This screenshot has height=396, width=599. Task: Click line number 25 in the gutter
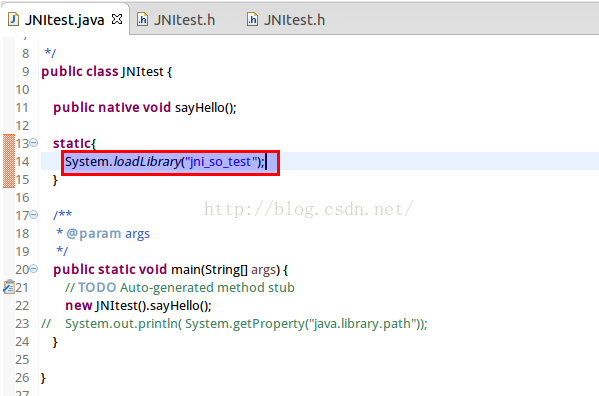[22, 360]
